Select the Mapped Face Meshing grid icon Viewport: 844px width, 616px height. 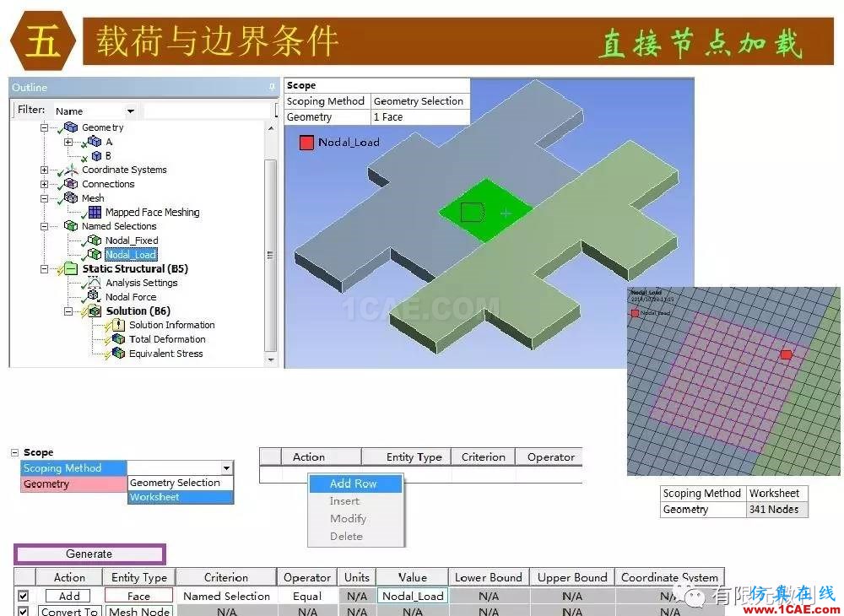click(95, 212)
